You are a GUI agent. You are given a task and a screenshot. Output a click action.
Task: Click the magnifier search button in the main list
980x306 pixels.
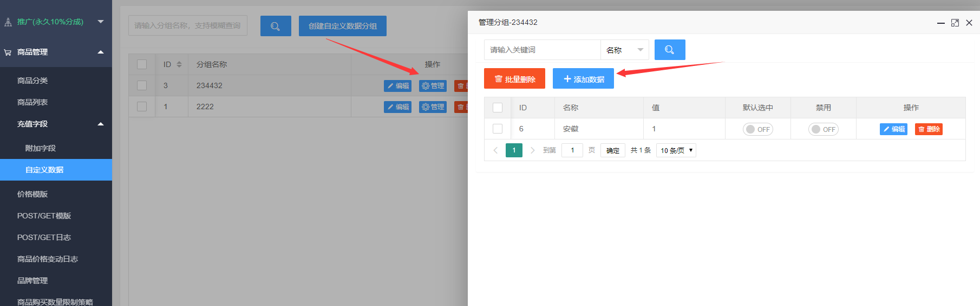(x=276, y=26)
